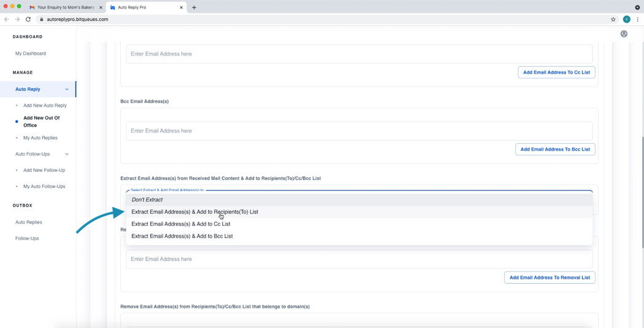Viewport: 644px width, 328px height.
Task: Click the address bar URL
Action: [x=78, y=19]
